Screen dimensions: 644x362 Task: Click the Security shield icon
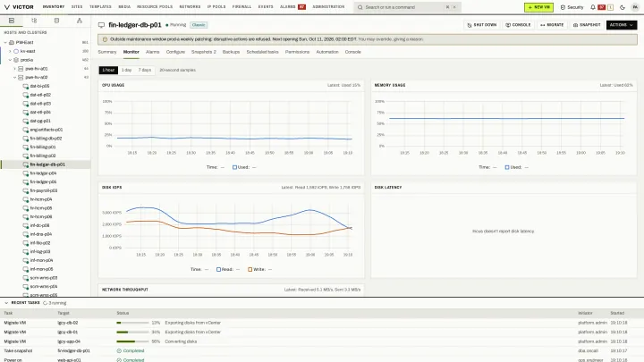[563, 7]
